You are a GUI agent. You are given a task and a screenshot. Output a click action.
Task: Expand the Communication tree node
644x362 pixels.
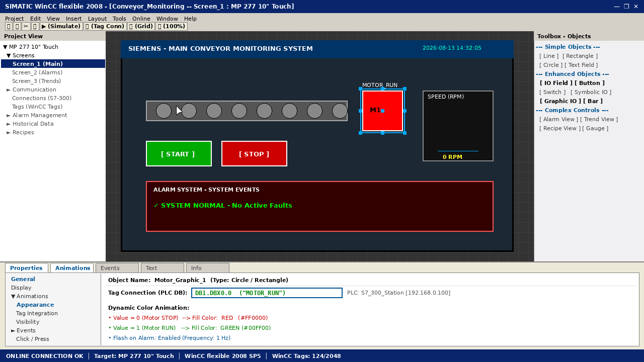point(9,89)
